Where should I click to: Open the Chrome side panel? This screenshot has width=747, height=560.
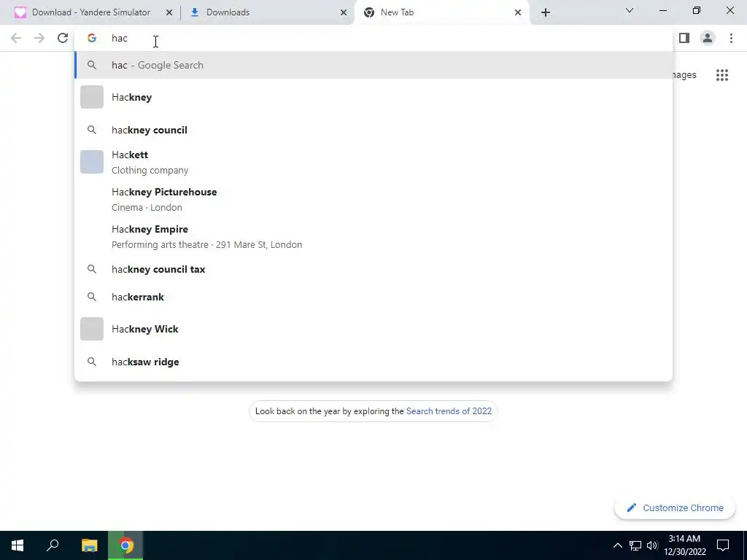click(684, 38)
